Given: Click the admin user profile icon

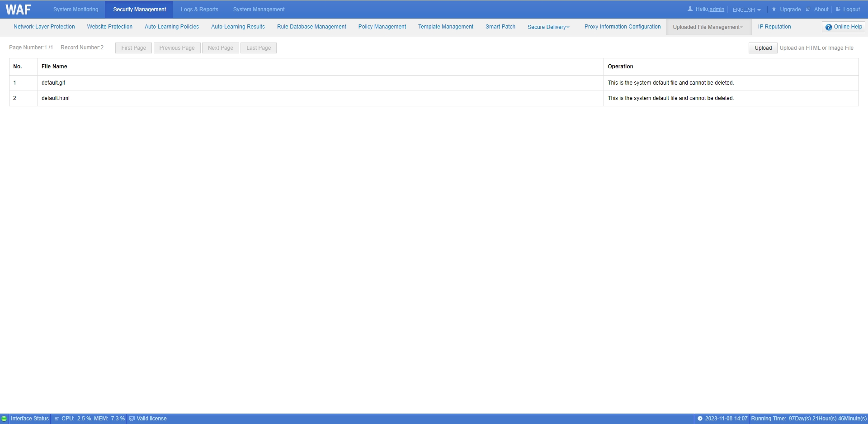Looking at the screenshot, I should (690, 9).
